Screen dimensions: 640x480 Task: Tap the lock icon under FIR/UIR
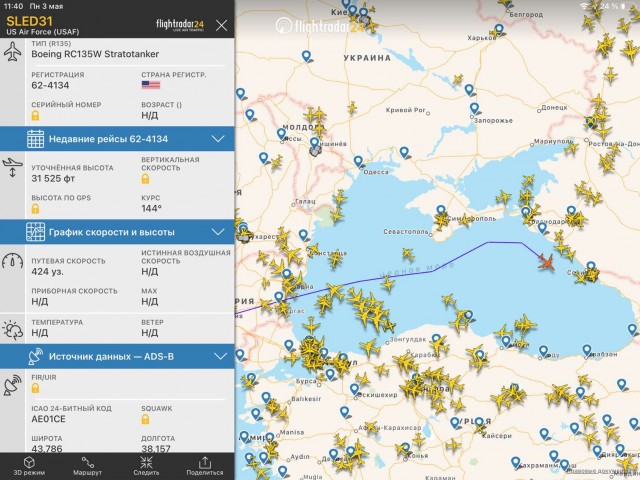36,388
